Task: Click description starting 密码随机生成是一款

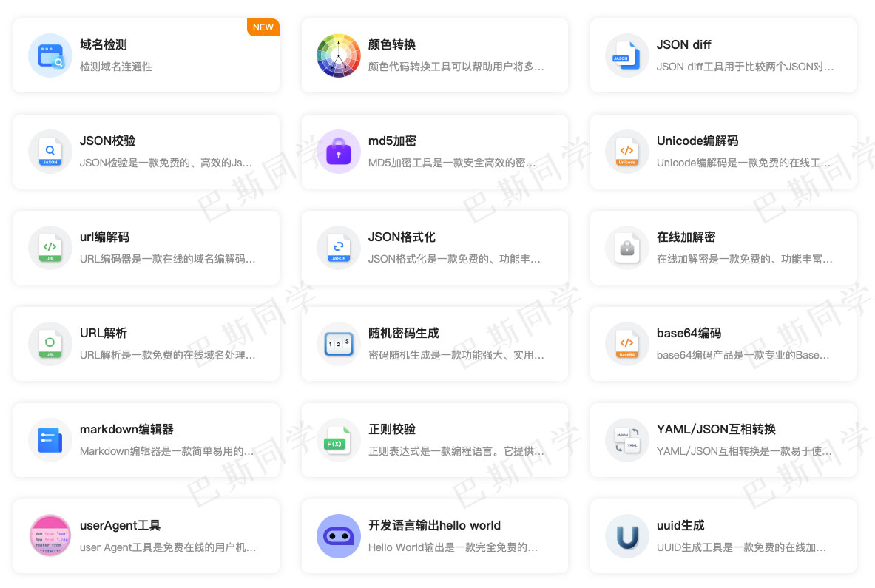Action: click(456, 355)
